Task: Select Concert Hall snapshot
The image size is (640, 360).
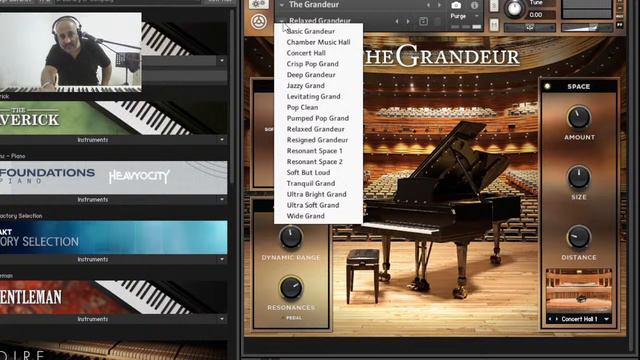Action: click(x=306, y=53)
